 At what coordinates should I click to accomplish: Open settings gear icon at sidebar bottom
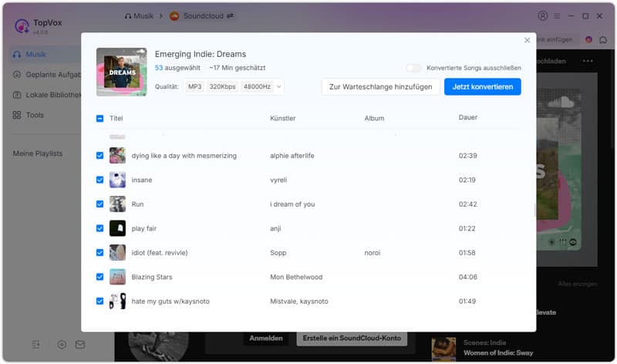(x=62, y=344)
